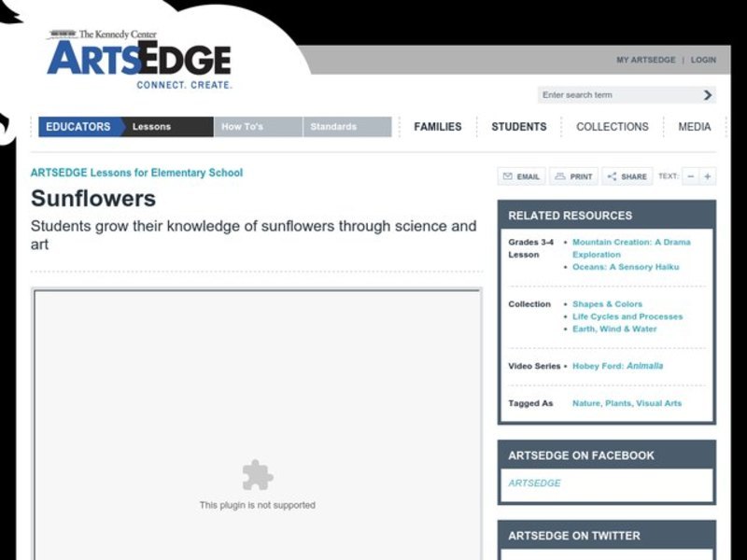The height and width of the screenshot is (560, 747).
Task: Click the Email envelope button
Action: coord(521,176)
